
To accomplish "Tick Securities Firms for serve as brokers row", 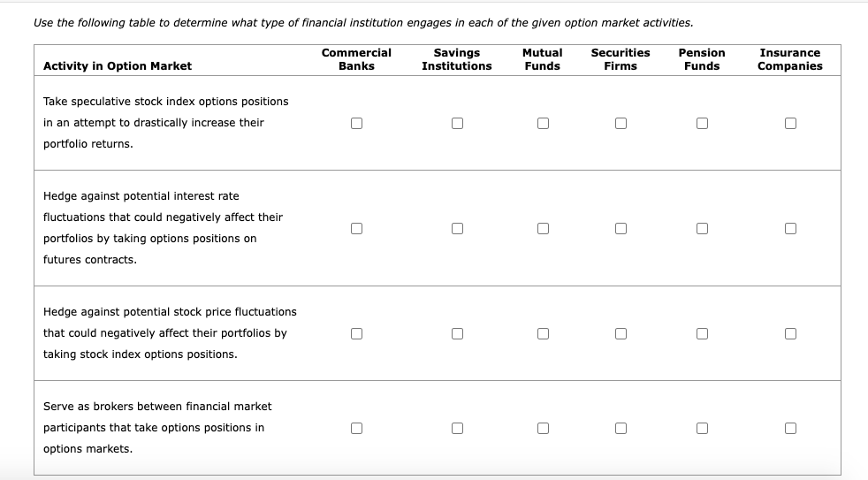I will pos(621,428).
